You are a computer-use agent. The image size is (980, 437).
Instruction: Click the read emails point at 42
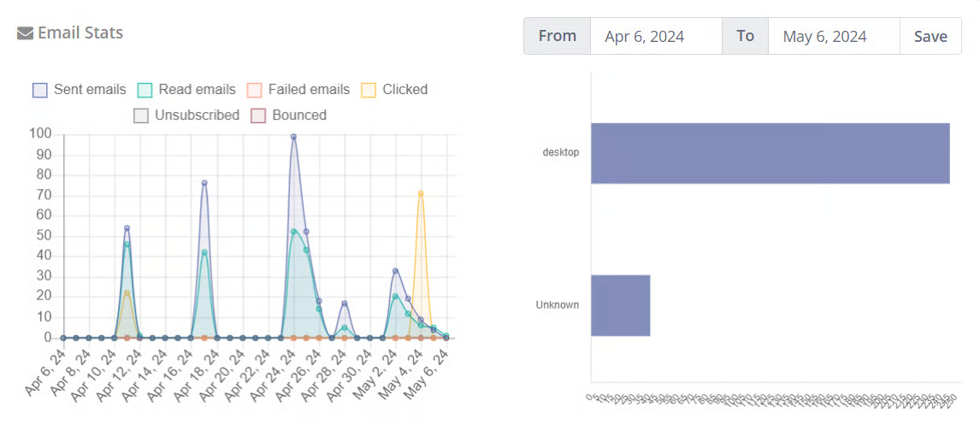point(204,252)
